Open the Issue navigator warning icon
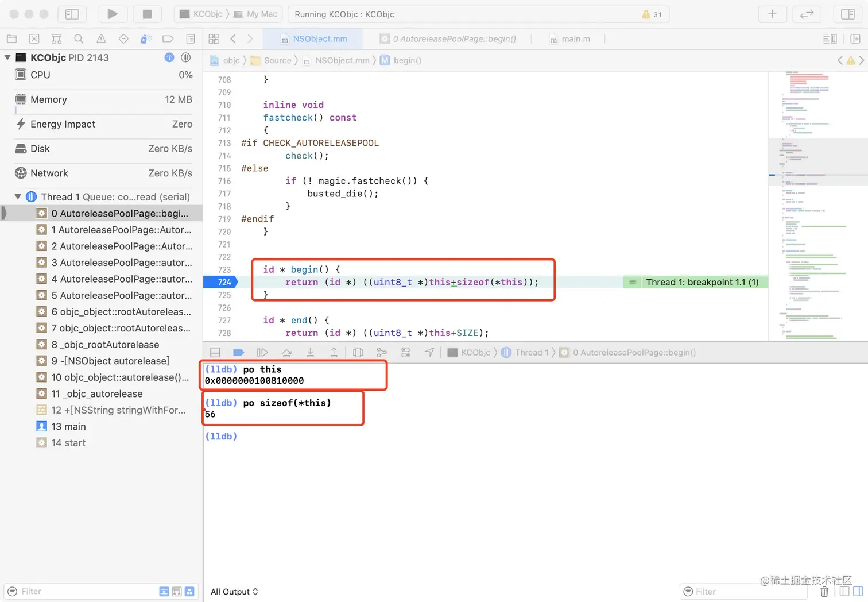The width and height of the screenshot is (868, 602). pyautogui.click(x=101, y=39)
